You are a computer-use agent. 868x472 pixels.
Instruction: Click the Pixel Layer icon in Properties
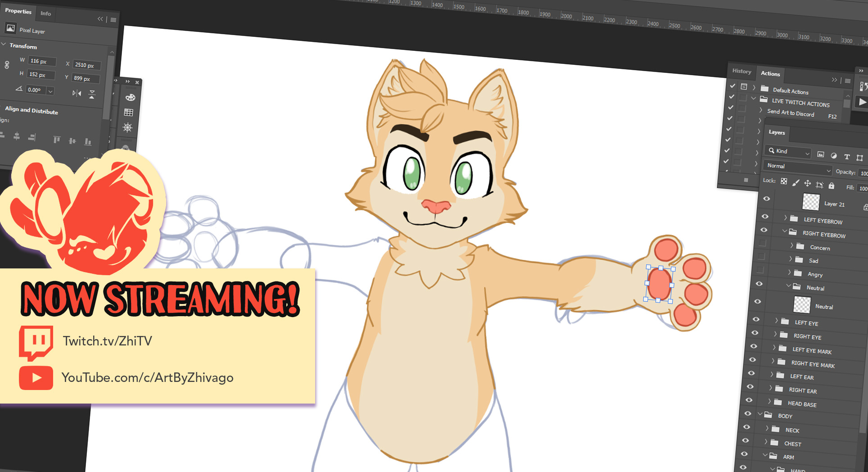(10, 28)
